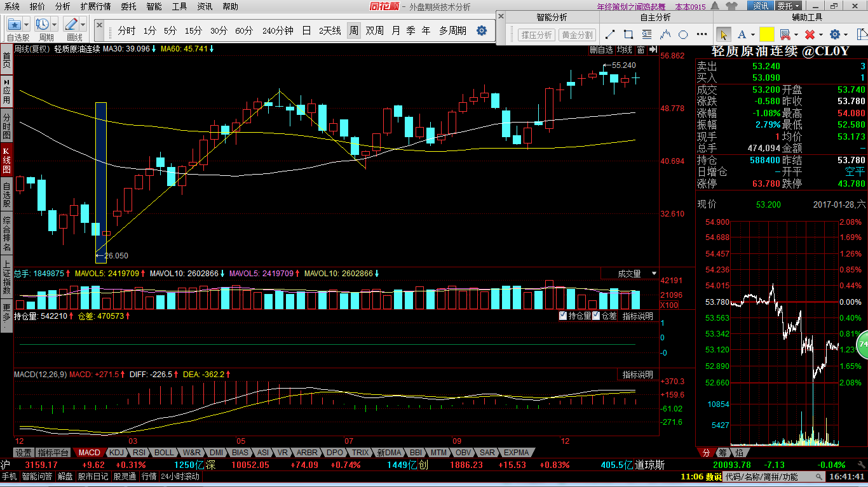Pick the yellow color swatch
Viewport: 868px width, 487px height.
click(x=766, y=34)
